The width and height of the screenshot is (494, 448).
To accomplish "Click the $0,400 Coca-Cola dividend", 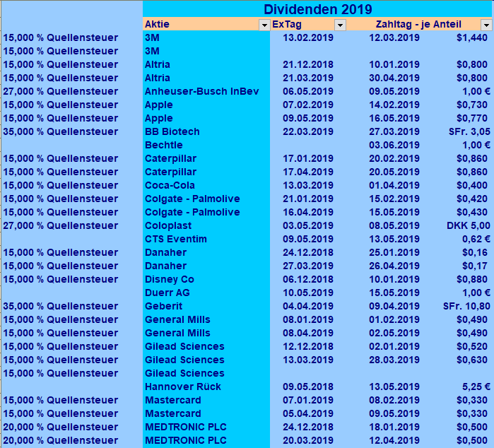I will click(x=472, y=185).
